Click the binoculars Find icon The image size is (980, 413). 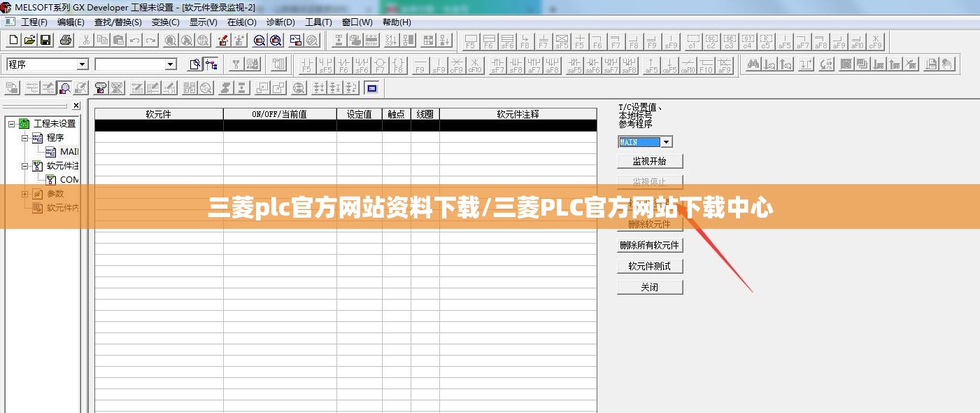(753, 64)
